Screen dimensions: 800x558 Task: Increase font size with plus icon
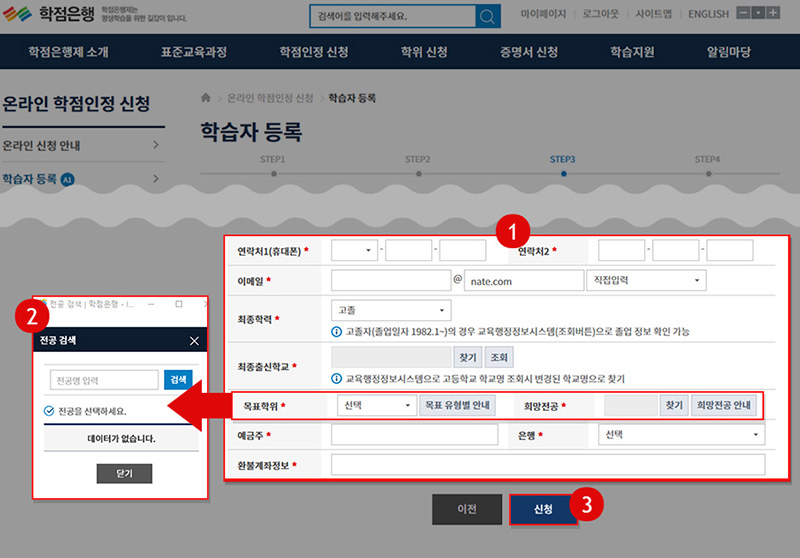point(772,15)
